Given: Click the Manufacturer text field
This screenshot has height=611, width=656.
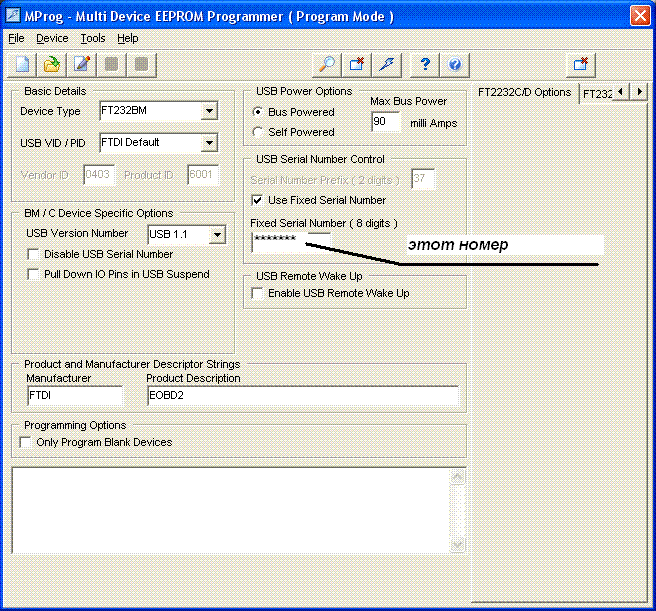Looking at the screenshot, I should pyautogui.click(x=75, y=395).
